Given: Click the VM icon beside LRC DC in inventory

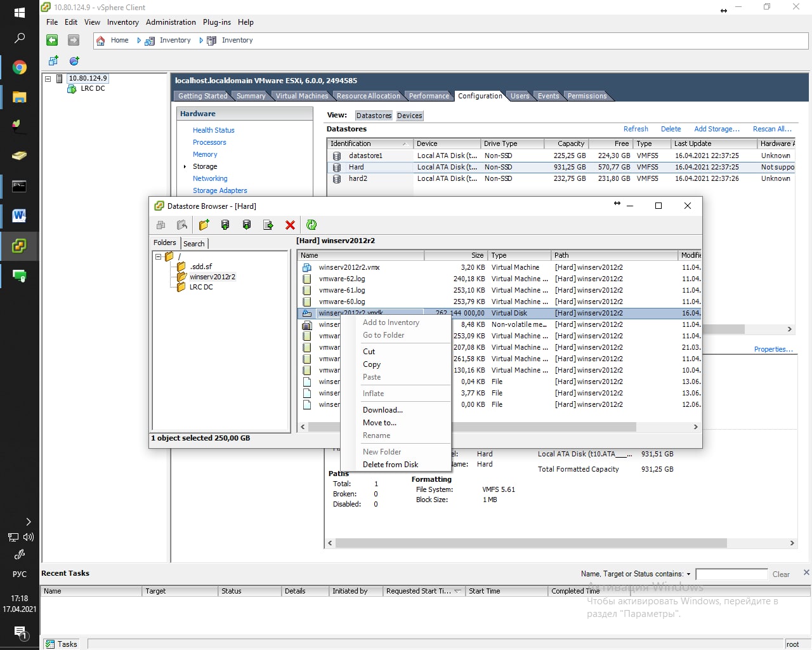Looking at the screenshot, I should pos(72,89).
